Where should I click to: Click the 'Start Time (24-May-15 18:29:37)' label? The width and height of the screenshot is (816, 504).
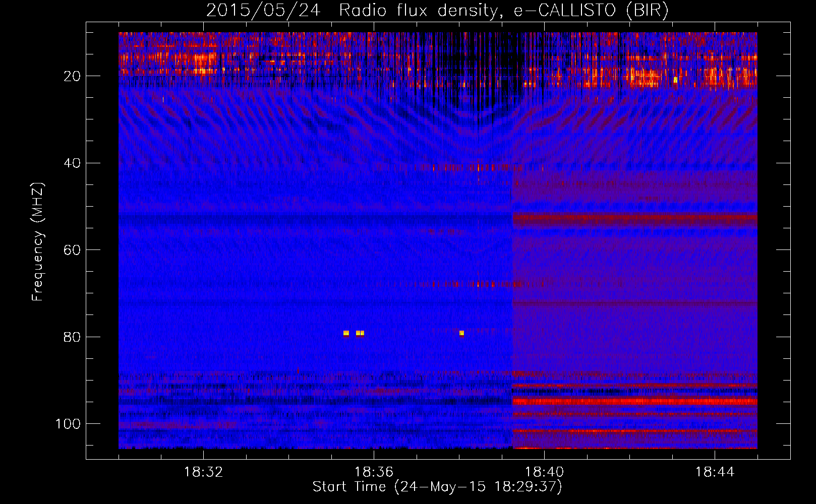pyautogui.click(x=437, y=487)
